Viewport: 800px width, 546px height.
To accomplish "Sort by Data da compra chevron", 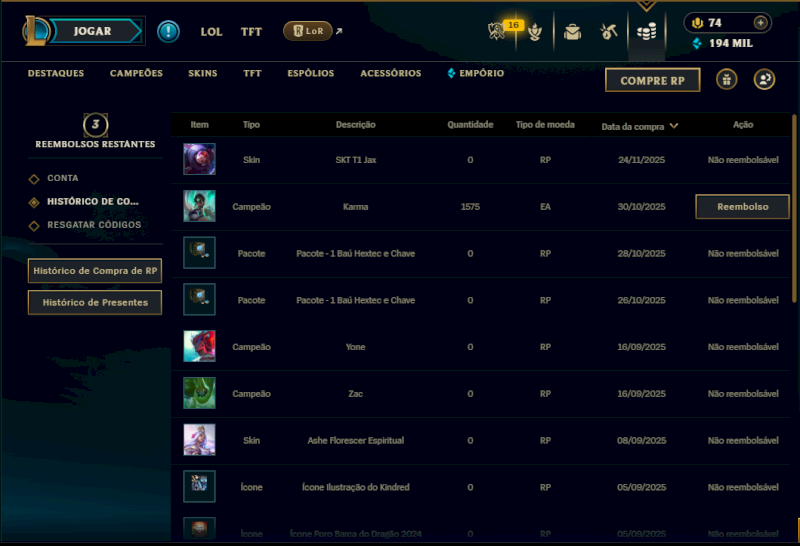I will click(674, 126).
